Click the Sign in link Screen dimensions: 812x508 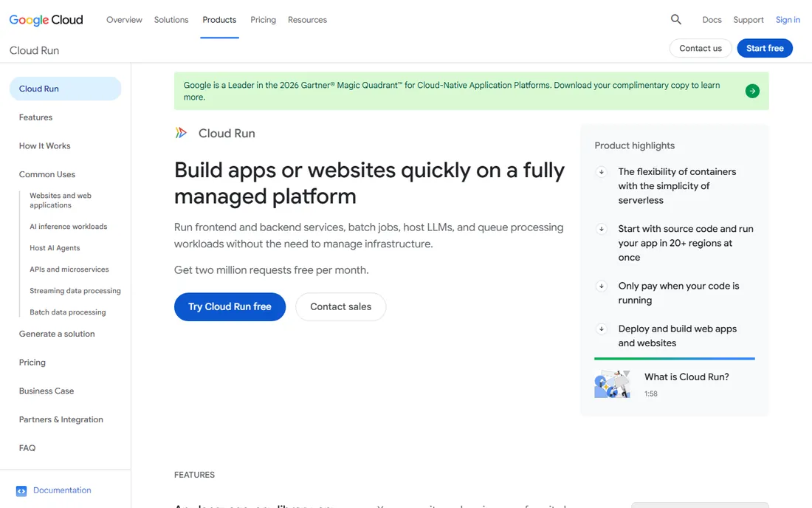point(788,20)
